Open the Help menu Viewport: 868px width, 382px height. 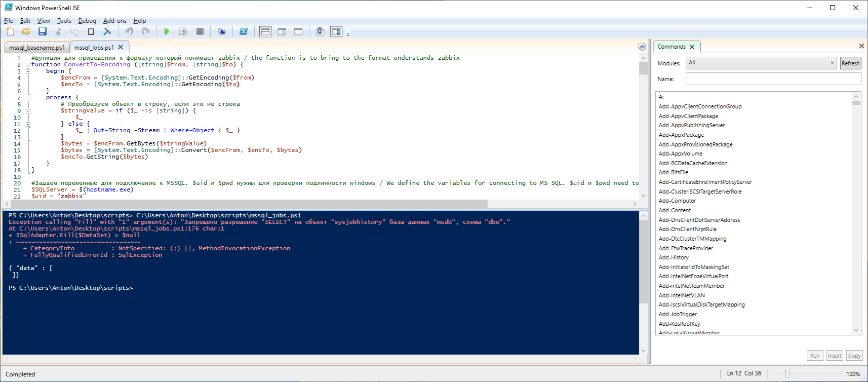pos(140,21)
